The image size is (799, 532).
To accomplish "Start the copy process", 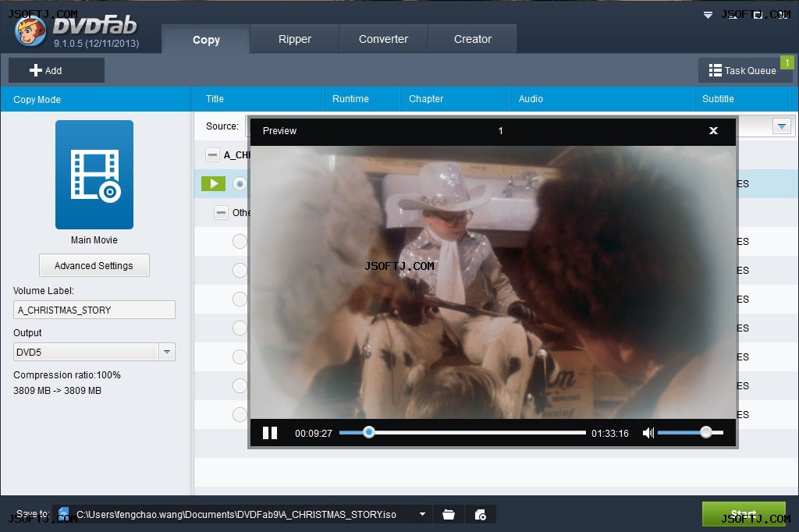I will point(744,513).
